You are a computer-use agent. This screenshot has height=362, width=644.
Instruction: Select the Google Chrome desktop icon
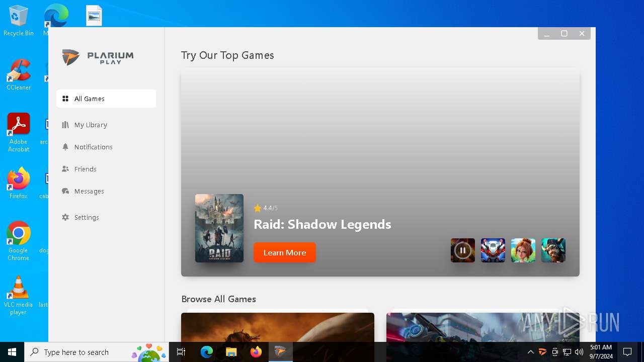coord(19,241)
